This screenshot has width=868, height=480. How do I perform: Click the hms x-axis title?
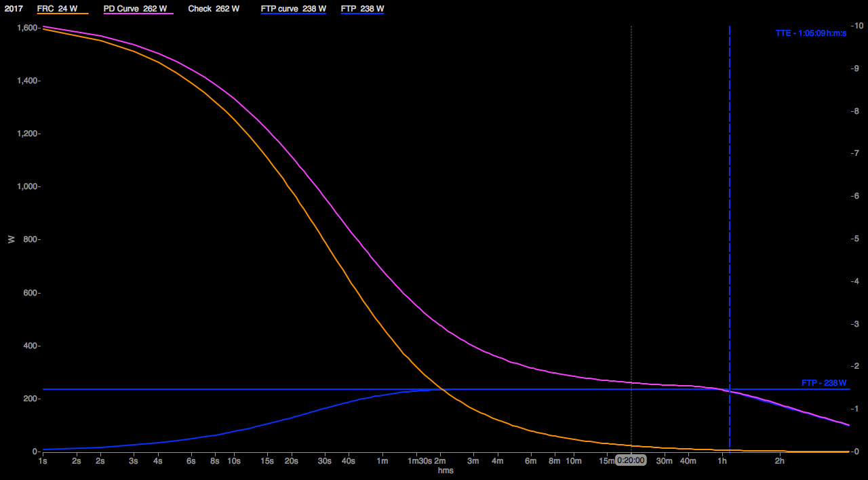(x=446, y=471)
